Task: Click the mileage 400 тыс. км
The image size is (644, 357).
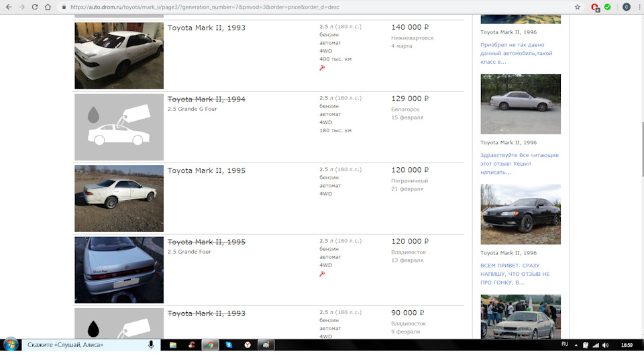Action: pyautogui.click(x=335, y=59)
